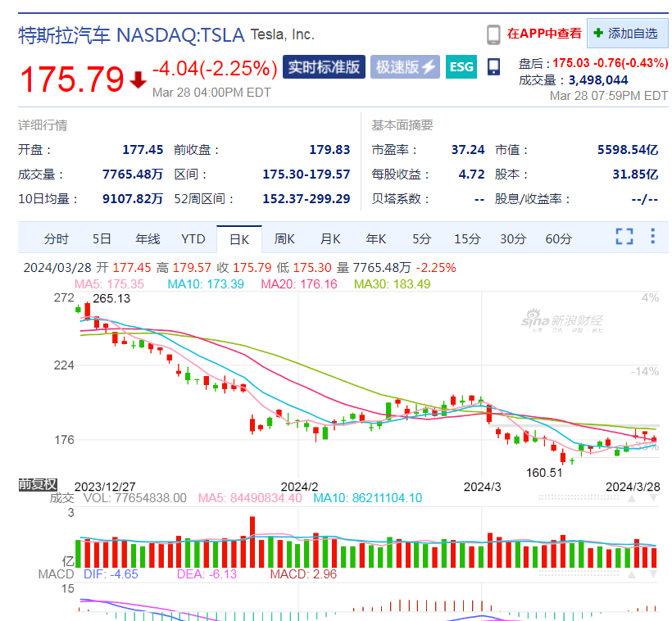The image size is (672, 621).
Task: Click 52周区间 value 152.37-299.29
Action: pos(306,199)
